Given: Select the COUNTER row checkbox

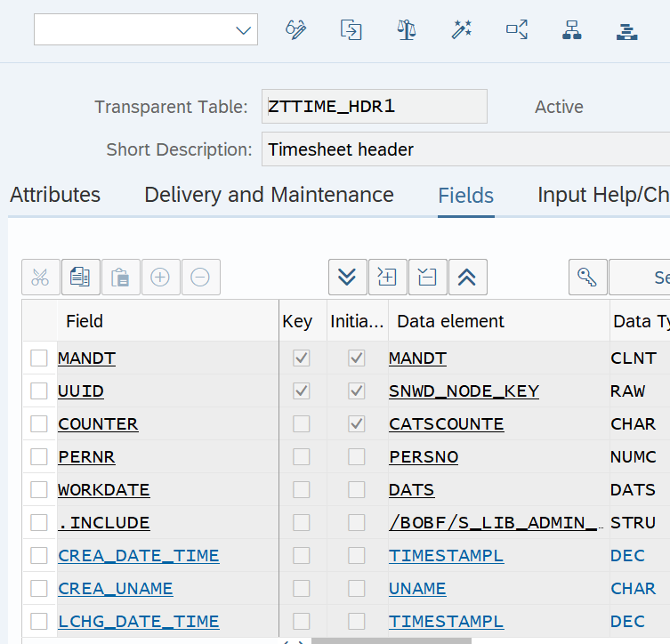Looking at the screenshot, I should click(39, 423).
